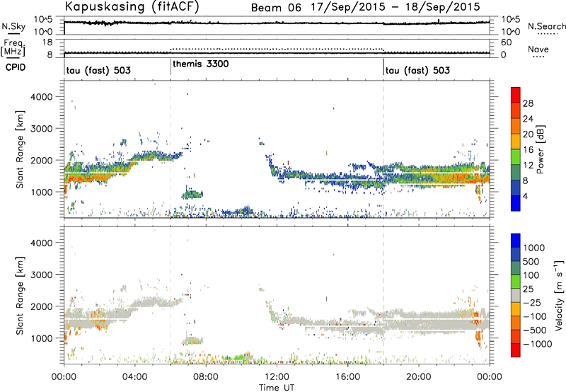Click the date '18/Sep/2015' in the title
566x392 pixels.
pyautogui.click(x=443, y=7)
